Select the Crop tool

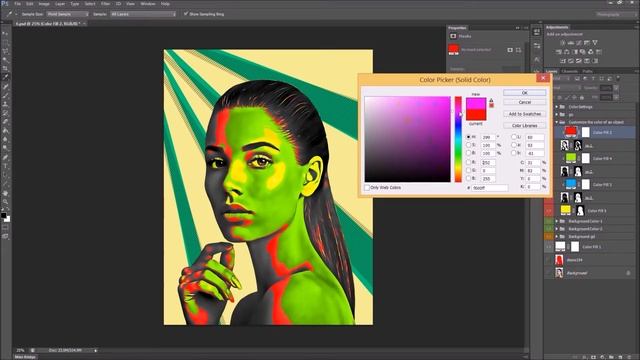5,68
